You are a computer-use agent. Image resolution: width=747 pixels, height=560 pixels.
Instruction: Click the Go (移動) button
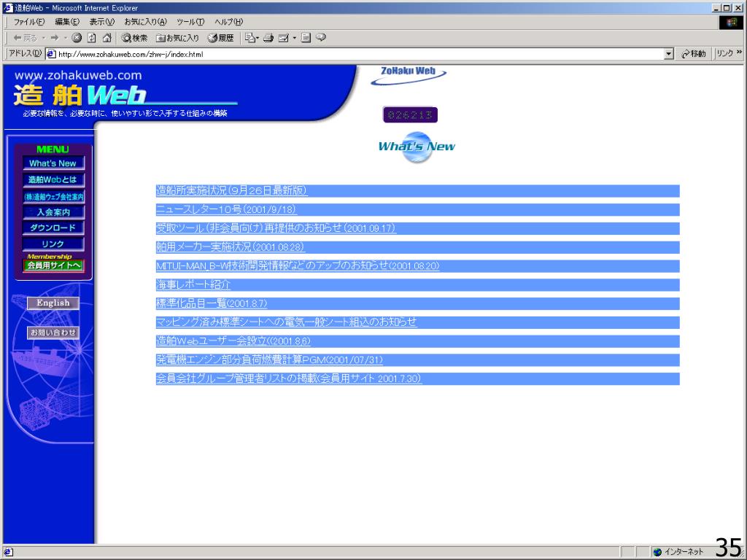coord(694,54)
